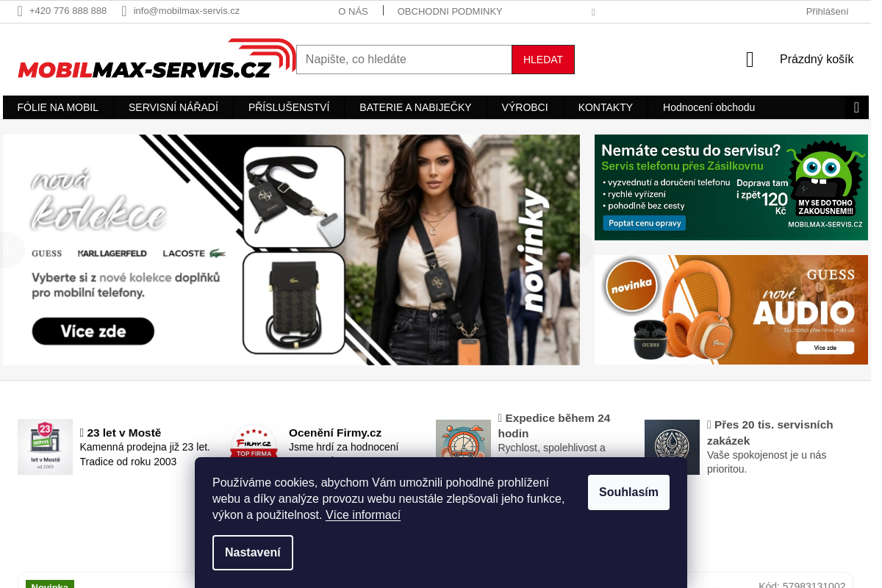The image size is (882, 588).
Task: Open the 'Prázdný košík' cart link
Action: point(817,60)
